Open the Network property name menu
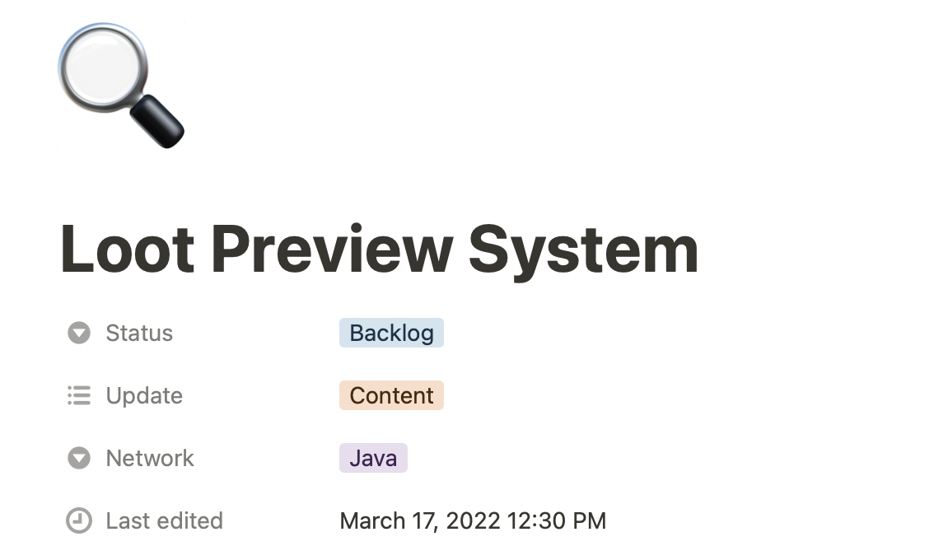 coord(150,458)
